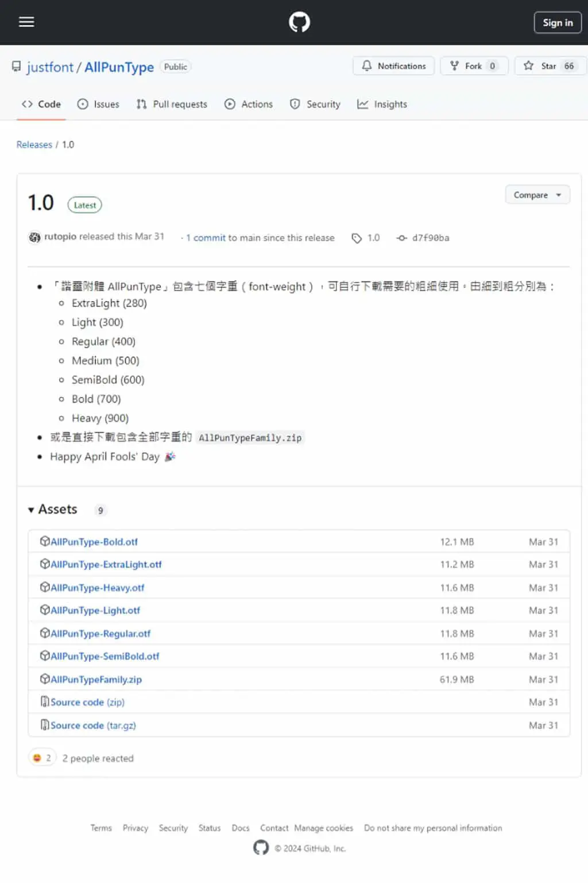This screenshot has height=883, width=588.
Task: Go to the Actions tab
Action: click(249, 105)
